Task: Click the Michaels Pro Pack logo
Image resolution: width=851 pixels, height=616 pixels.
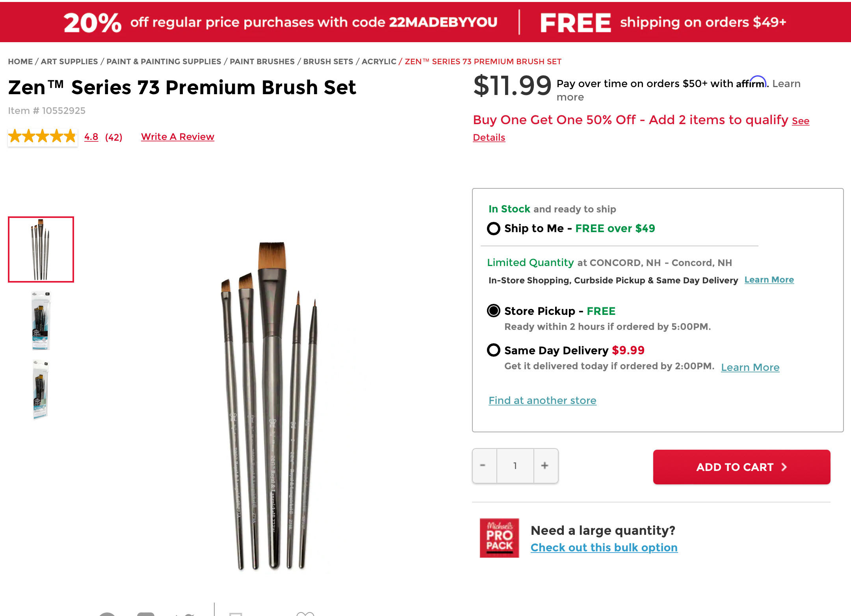Action: point(499,538)
